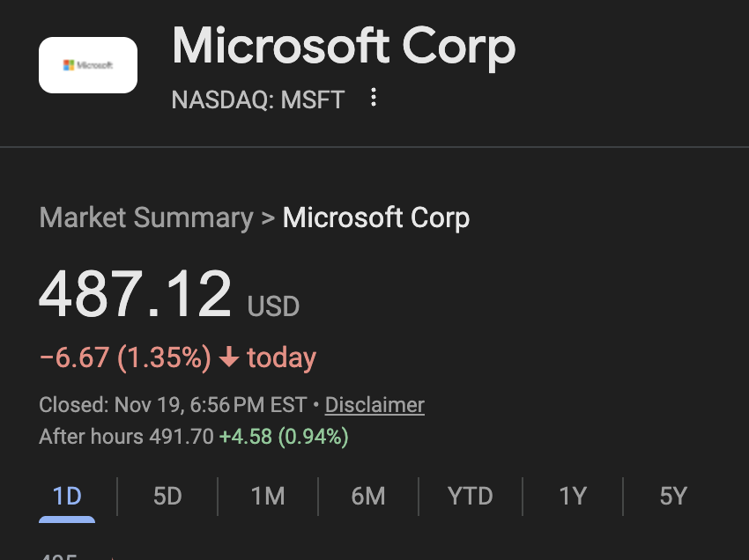The width and height of the screenshot is (749, 560).
Task: Show the 1M price chart
Action: click(x=268, y=497)
